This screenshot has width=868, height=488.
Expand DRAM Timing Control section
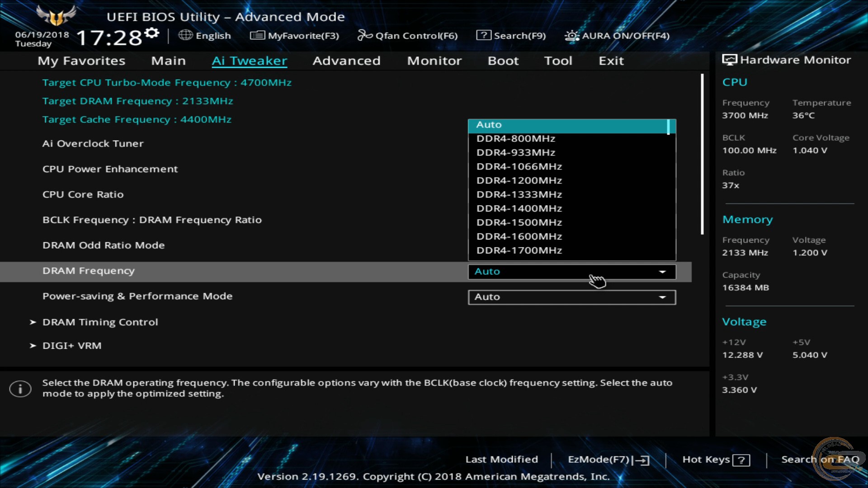pyautogui.click(x=99, y=322)
